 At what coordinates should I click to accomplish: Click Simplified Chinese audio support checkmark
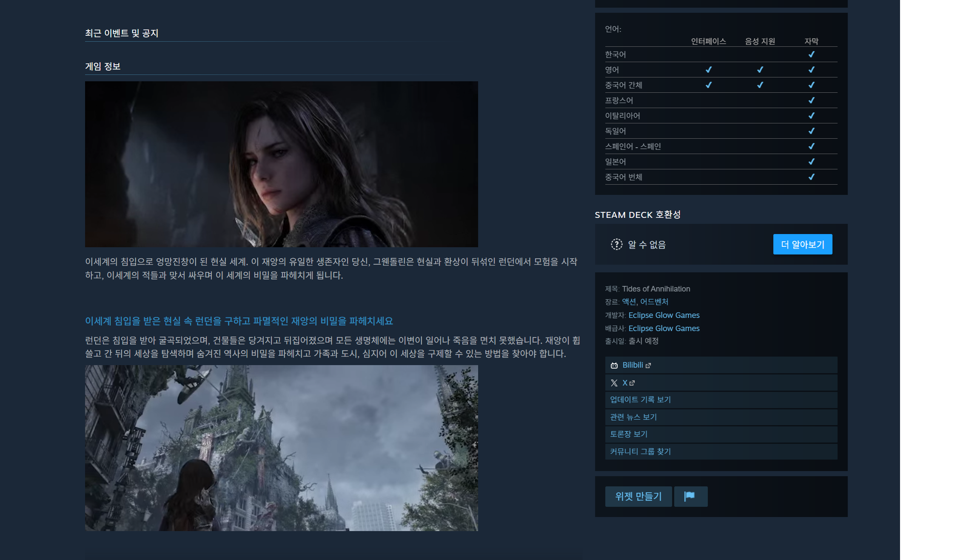coord(760,85)
